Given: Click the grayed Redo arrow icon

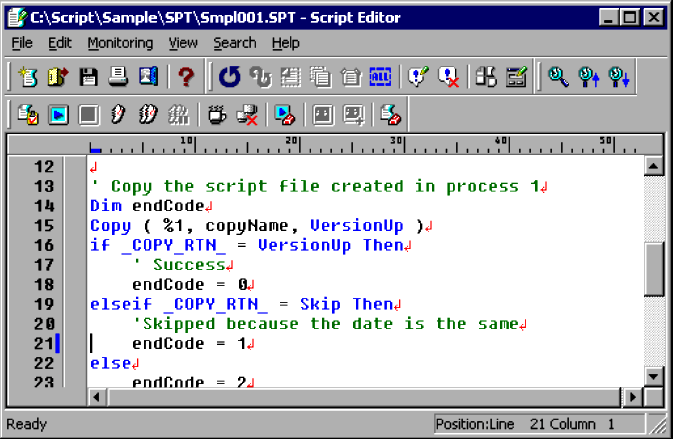Looking at the screenshot, I should pos(261,77).
